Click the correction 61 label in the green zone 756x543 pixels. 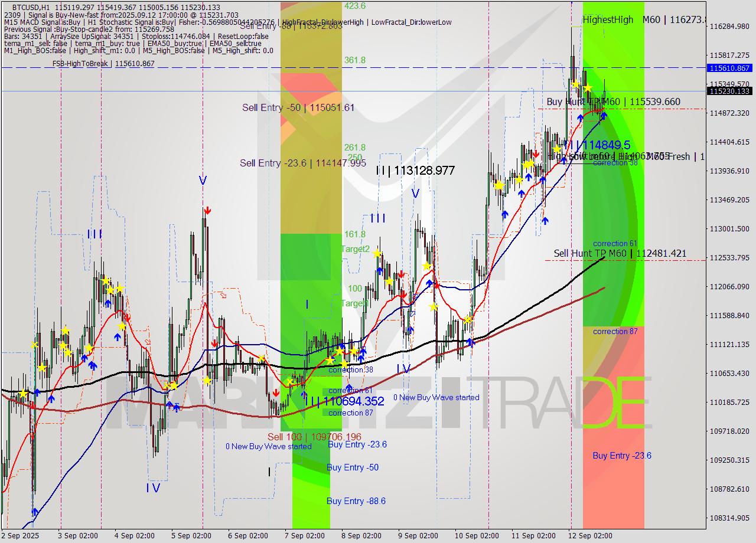(x=615, y=243)
